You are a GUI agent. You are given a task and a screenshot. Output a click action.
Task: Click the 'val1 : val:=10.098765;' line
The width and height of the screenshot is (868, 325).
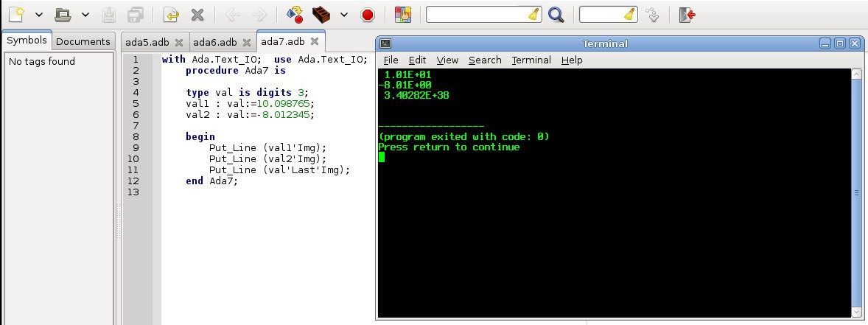click(x=251, y=103)
